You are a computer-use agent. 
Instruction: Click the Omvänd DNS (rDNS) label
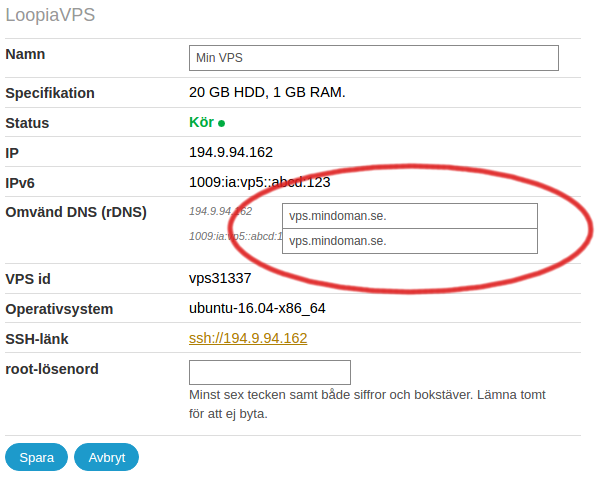pos(76,212)
